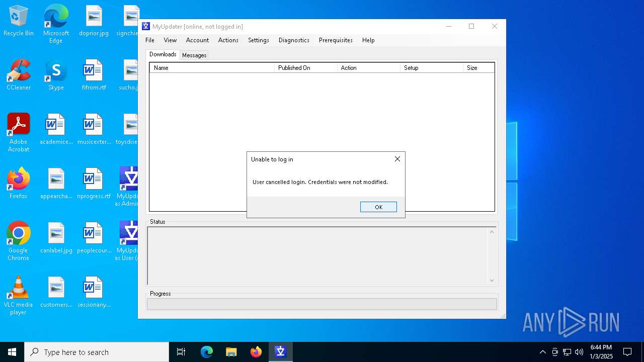The image size is (644, 362).
Task: Select the Google Chrome desktop icon
Action: tap(19, 241)
